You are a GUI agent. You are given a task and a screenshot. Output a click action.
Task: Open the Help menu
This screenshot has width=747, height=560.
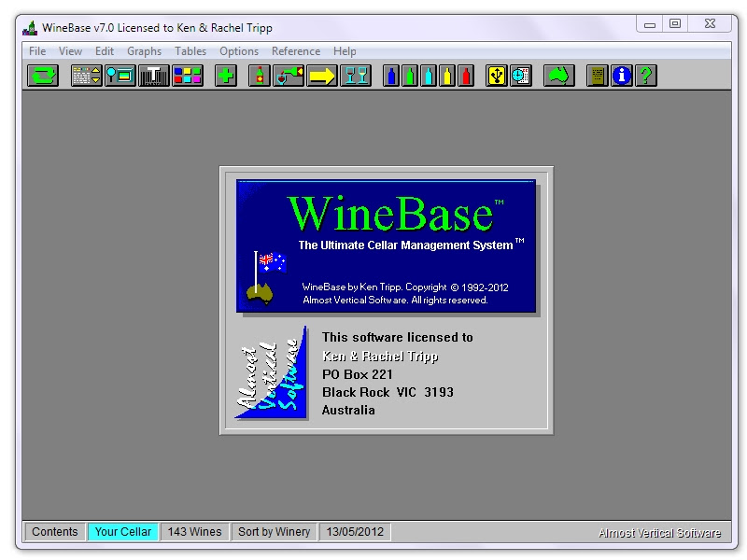[345, 51]
